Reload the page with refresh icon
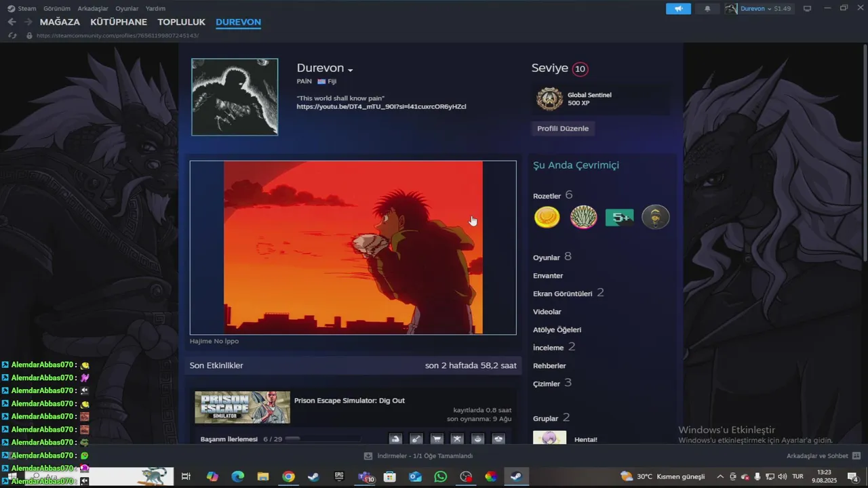Image resolution: width=868 pixels, height=488 pixels. (12, 35)
